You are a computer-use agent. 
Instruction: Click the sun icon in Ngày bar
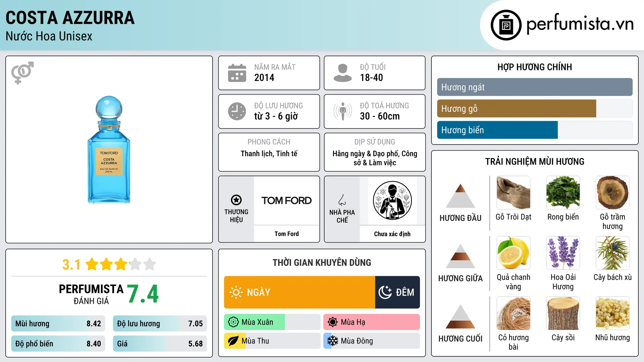[236, 292]
